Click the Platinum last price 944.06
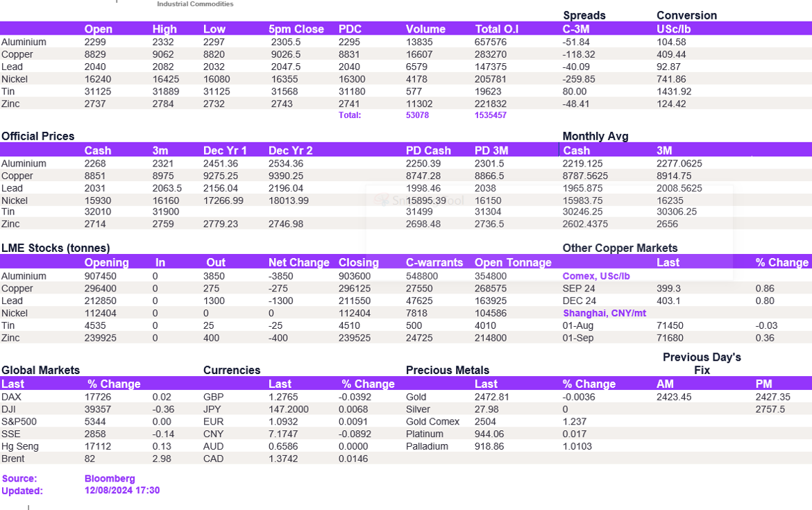 point(489,434)
